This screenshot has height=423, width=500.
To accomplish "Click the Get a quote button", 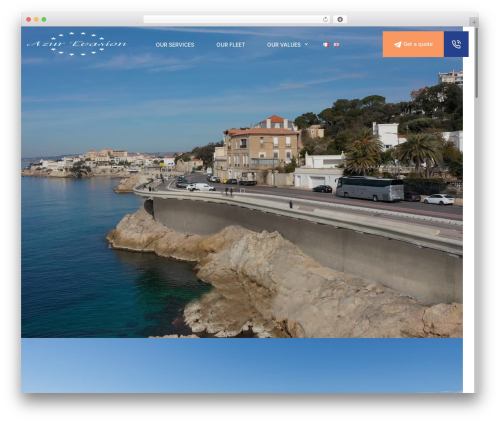I will pos(413,44).
